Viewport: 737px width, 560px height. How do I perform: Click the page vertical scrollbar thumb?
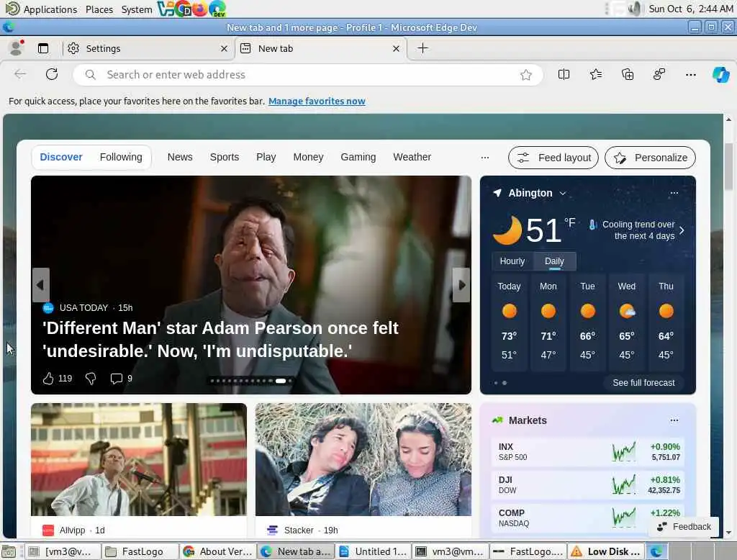coord(728,166)
